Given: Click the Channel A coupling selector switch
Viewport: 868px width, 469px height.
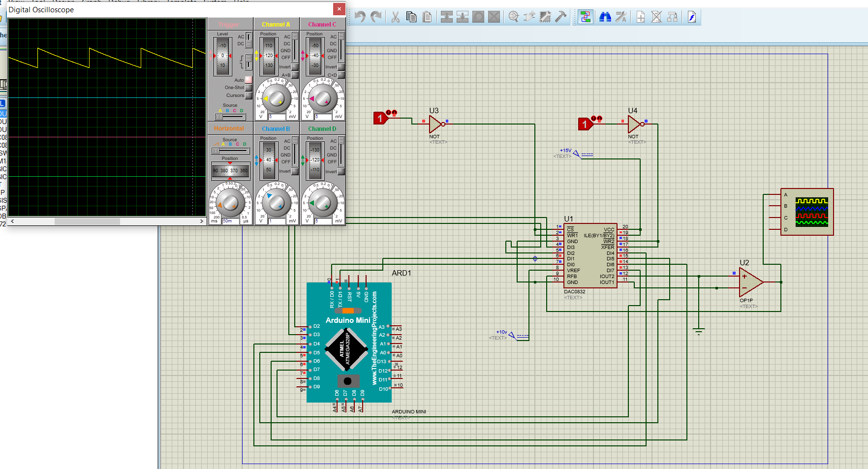Looking at the screenshot, I should point(295,47).
